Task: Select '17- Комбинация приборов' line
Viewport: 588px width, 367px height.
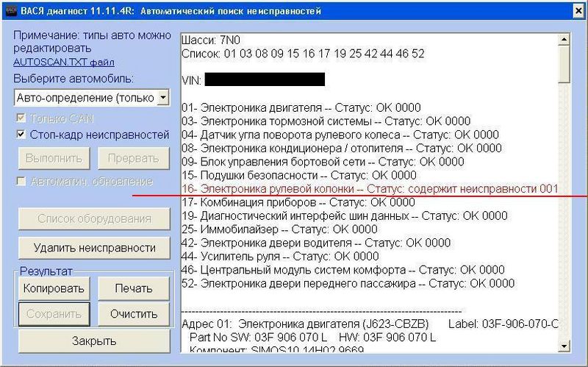Action: tap(298, 202)
